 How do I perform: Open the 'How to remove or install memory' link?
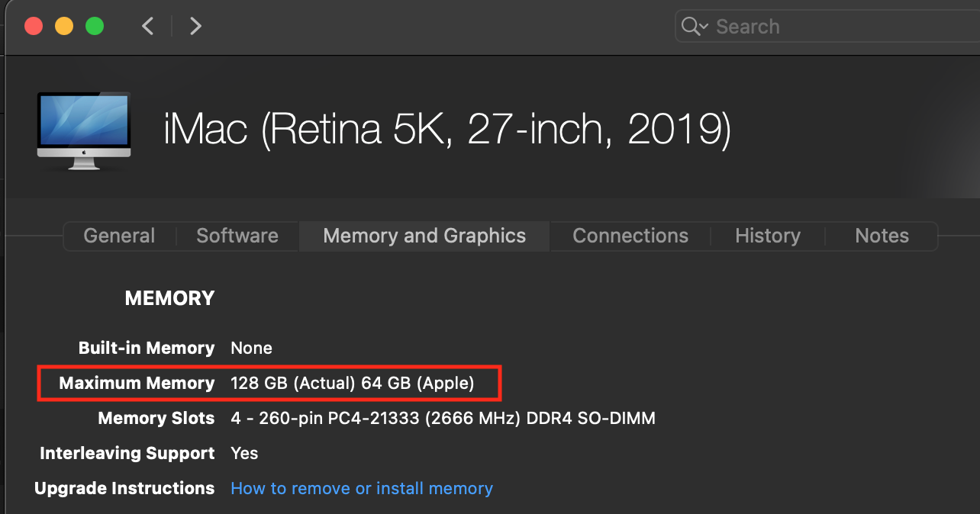(362, 488)
